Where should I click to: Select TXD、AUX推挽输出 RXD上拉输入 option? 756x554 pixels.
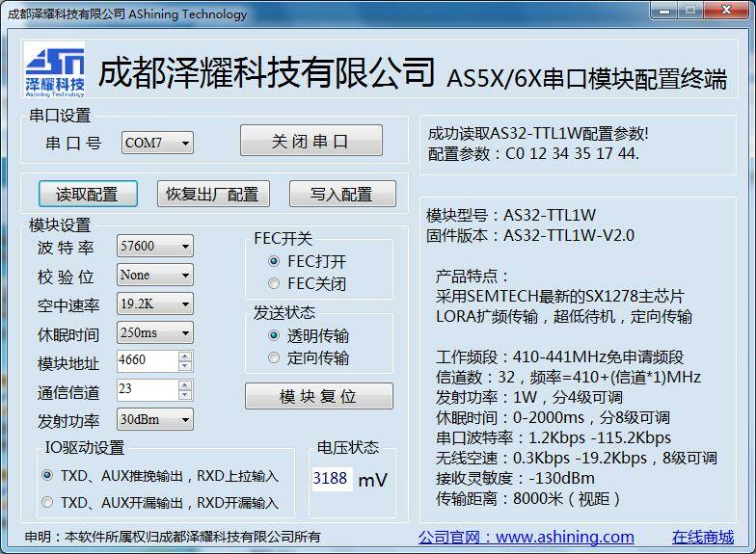pos(47,476)
